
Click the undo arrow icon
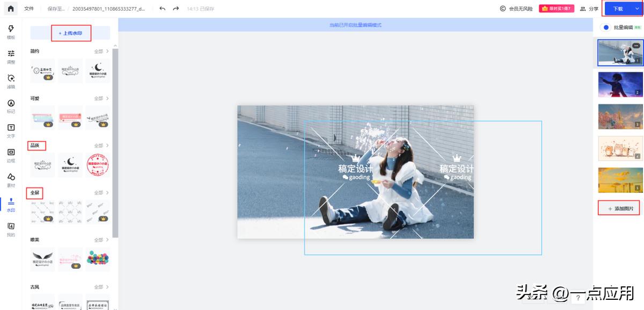pyautogui.click(x=163, y=9)
